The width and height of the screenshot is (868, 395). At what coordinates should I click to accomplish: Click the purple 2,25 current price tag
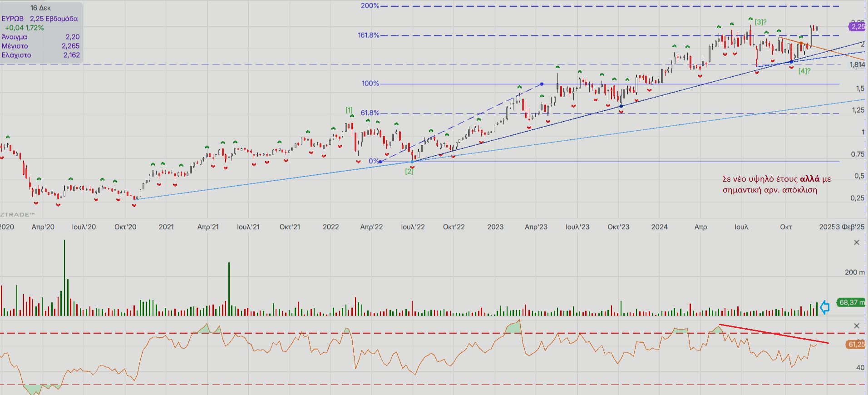(858, 27)
